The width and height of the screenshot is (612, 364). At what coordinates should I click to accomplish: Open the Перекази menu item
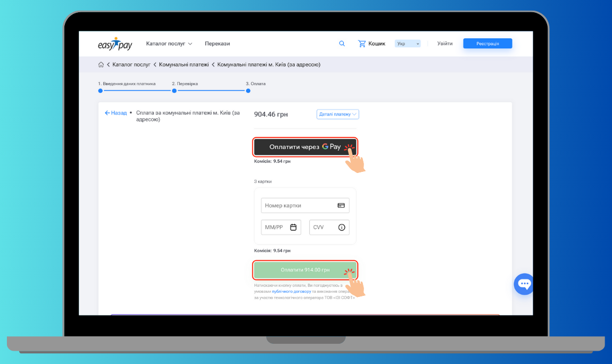pyautogui.click(x=217, y=44)
